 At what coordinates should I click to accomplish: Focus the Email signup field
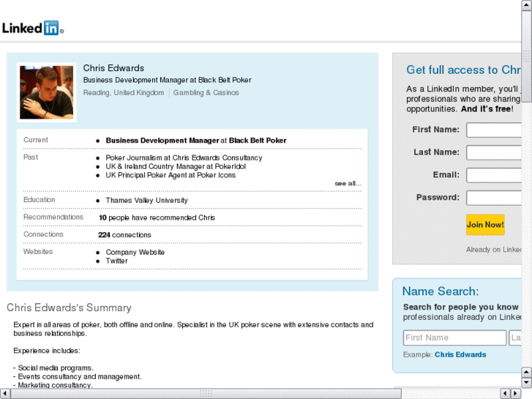[x=494, y=175]
